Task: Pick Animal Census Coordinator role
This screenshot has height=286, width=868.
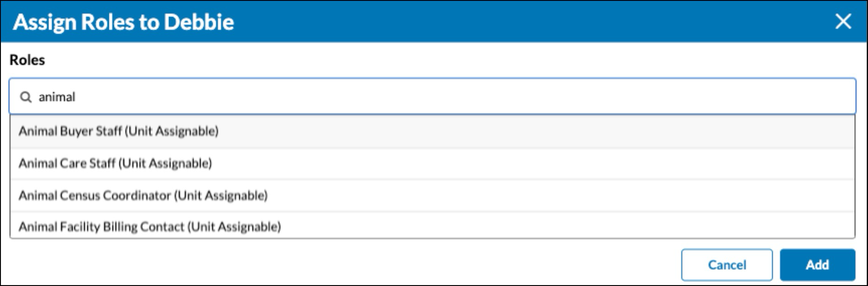Action: pyautogui.click(x=432, y=196)
